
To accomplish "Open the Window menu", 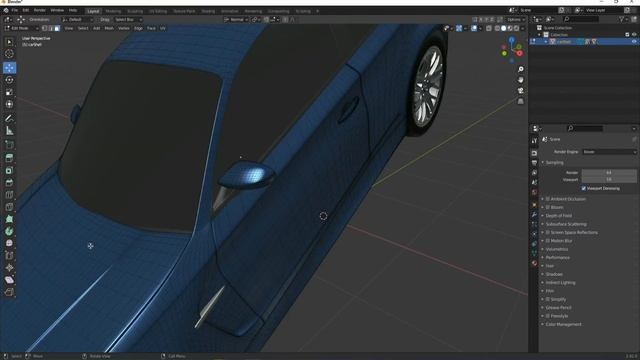I will point(57,10).
